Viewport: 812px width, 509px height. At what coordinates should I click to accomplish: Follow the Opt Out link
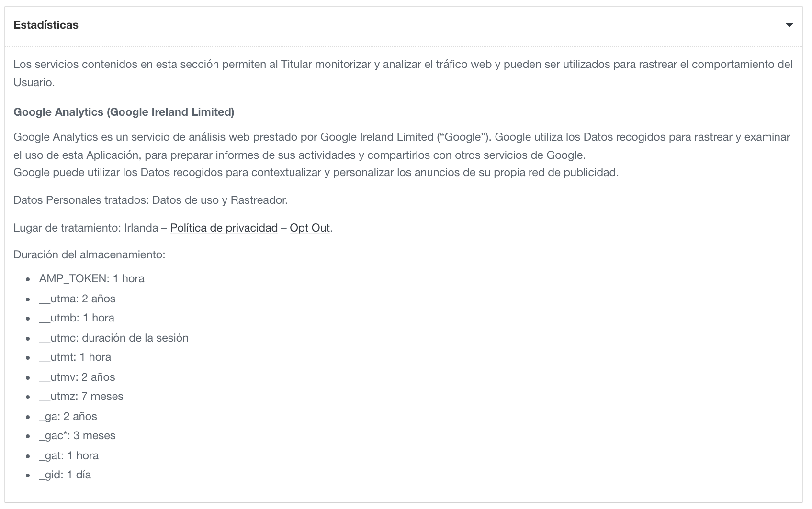coord(310,228)
